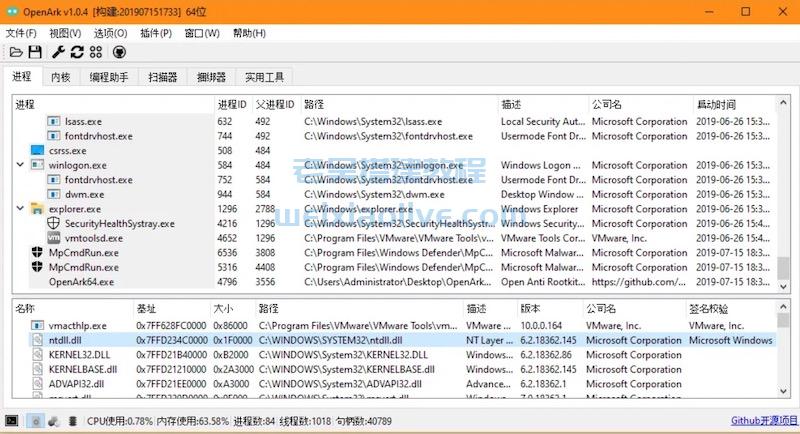
Task: Click the SecurityHealthSystray.exe shield icon
Action: click(x=54, y=223)
